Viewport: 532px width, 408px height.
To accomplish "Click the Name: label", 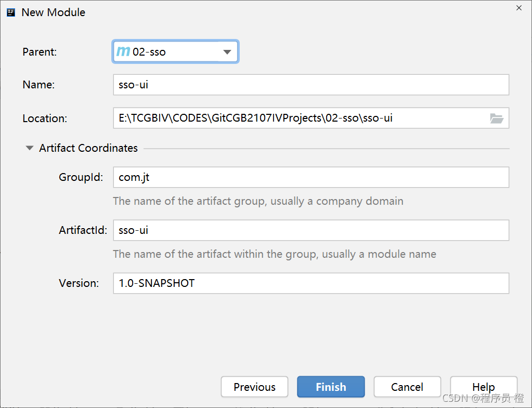I will click(38, 84).
